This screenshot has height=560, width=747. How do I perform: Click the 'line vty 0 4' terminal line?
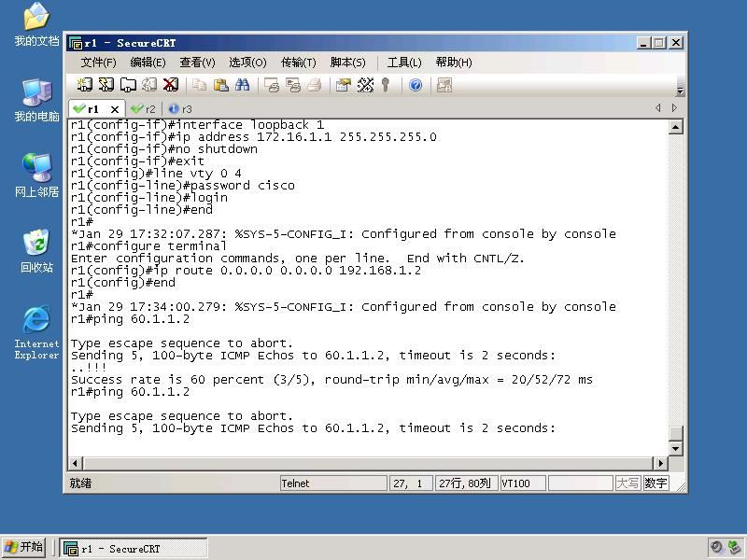[x=156, y=173]
